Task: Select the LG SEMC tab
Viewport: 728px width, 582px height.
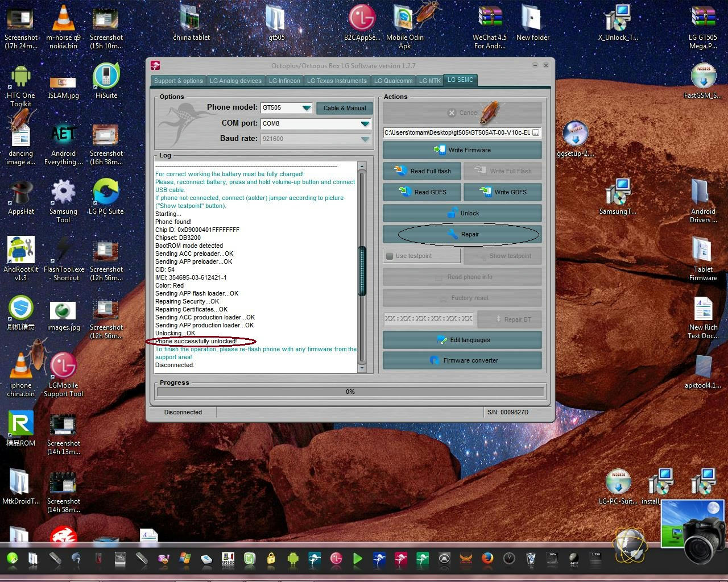Action: [x=460, y=80]
